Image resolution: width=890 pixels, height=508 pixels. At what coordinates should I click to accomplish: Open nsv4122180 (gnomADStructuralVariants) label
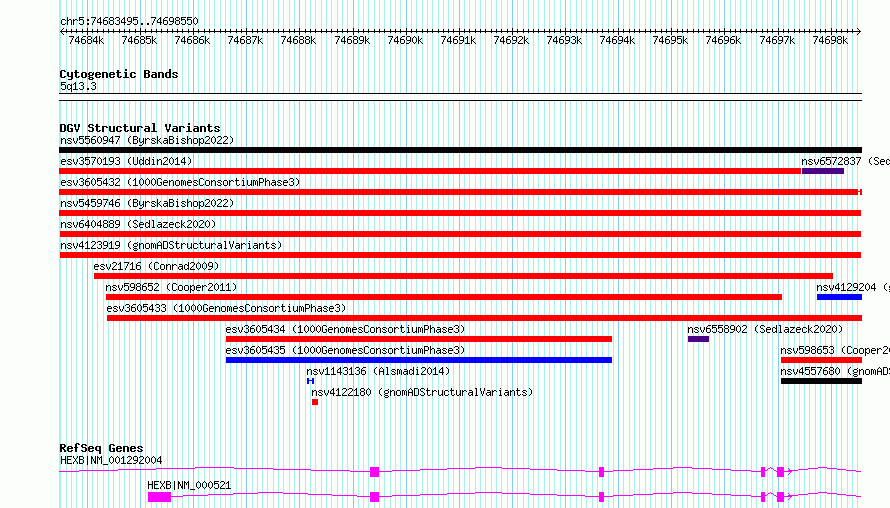click(x=422, y=392)
